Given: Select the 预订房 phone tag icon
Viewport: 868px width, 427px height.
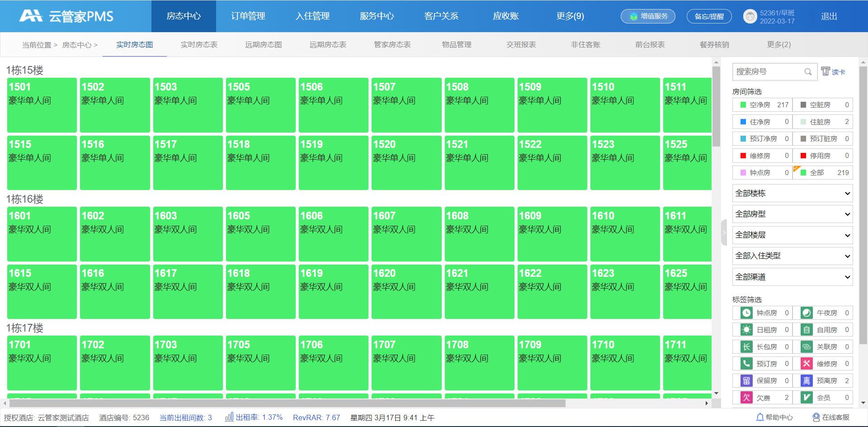Looking at the screenshot, I should click(746, 364).
